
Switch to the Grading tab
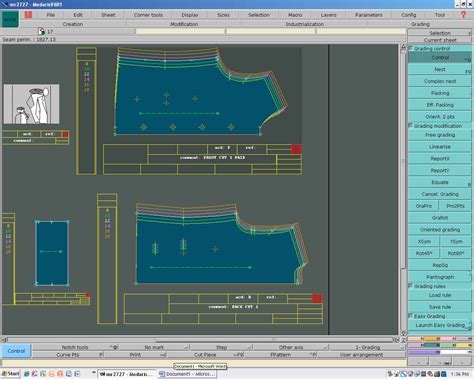(420, 24)
